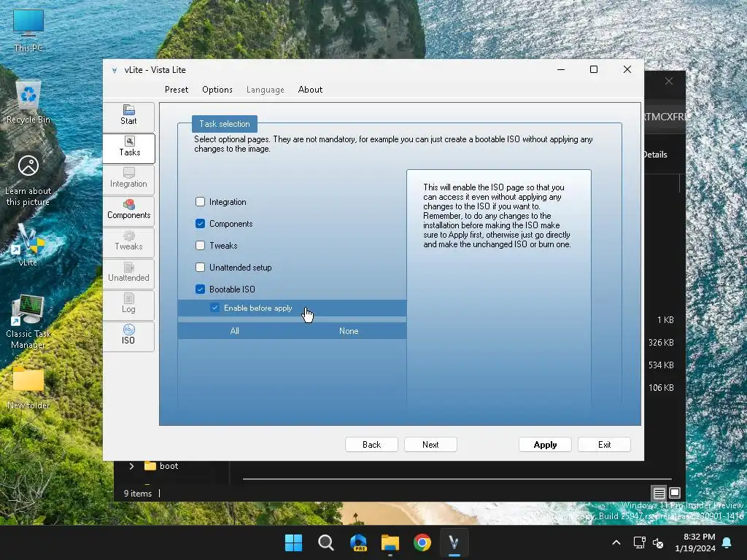The height and width of the screenshot is (560, 747).
Task: Open This PC desktop icon
Action: [x=28, y=31]
